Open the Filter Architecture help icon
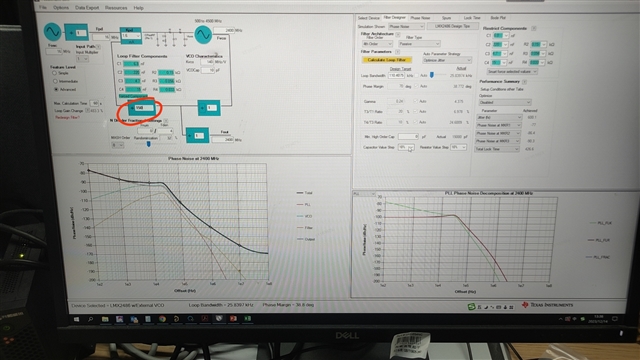640x360 pixels. (398, 34)
